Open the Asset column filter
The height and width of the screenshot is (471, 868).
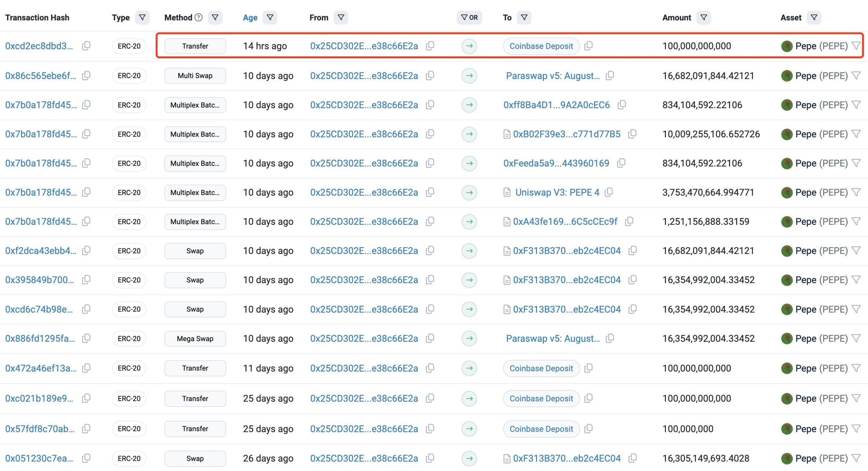pyautogui.click(x=814, y=17)
